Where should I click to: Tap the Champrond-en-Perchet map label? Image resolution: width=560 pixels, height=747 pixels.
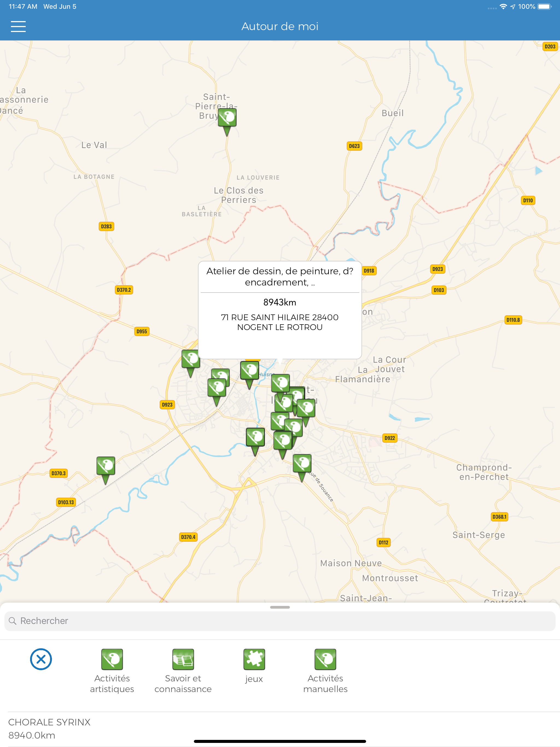tap(484, 472)
